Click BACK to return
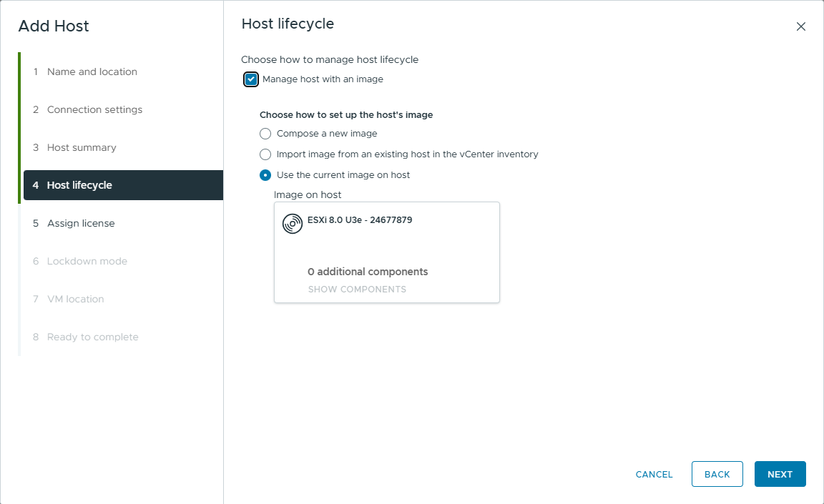824x504 pixels. click(x=717, y=474)
